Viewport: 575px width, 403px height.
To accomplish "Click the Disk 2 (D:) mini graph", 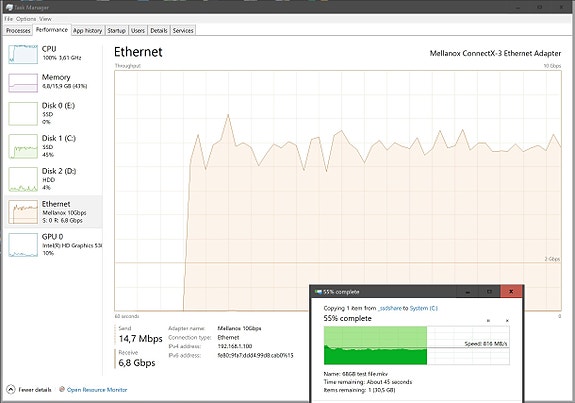I will coord(23,179).
